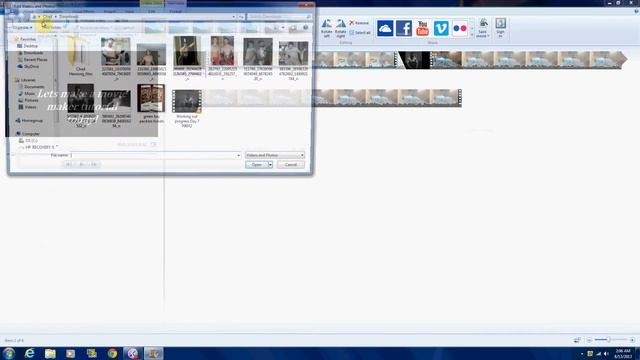Open the view options dropdown arrow
640x360 pixels.
283,28
